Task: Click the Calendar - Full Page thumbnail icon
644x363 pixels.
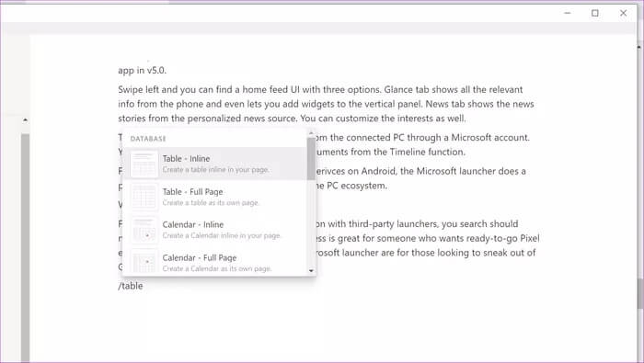Action: (144, 261)
